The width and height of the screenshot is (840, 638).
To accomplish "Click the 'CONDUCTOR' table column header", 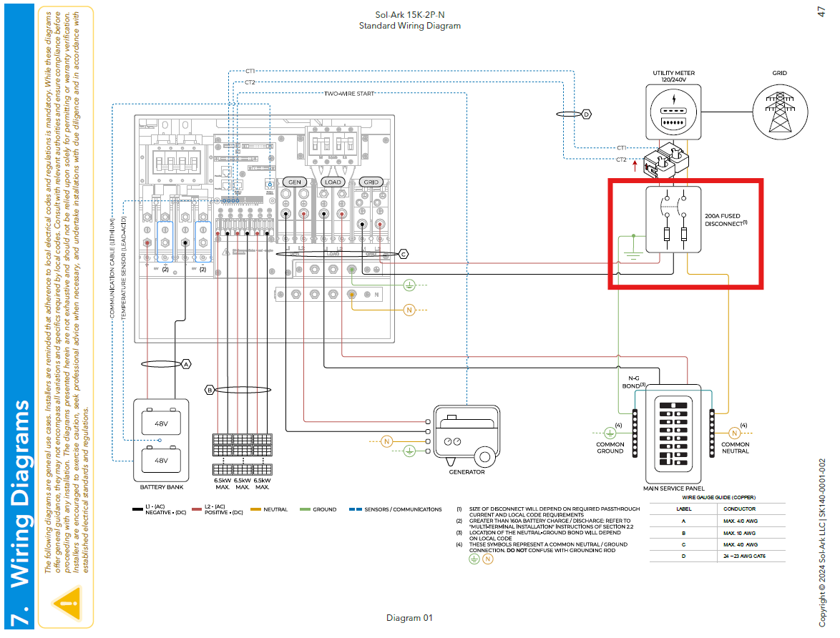I will [x=739, y=509].
